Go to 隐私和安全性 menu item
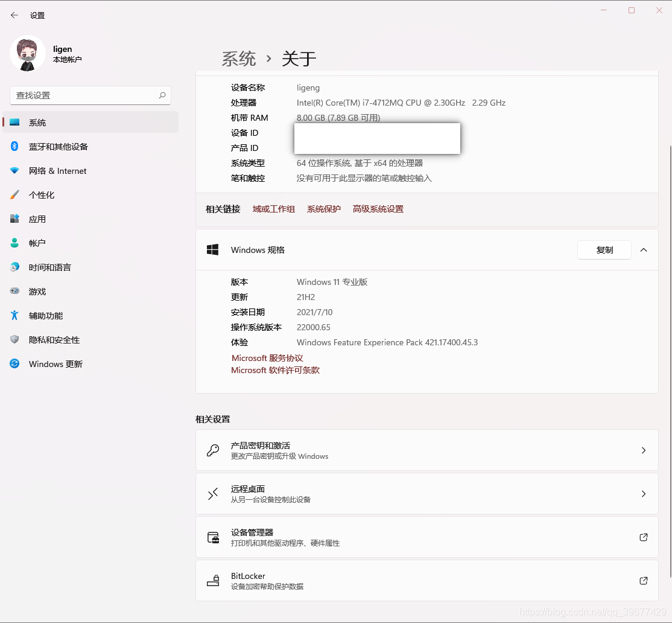The width and height of the screenshot is (672, 623). [x=90, y=340]
